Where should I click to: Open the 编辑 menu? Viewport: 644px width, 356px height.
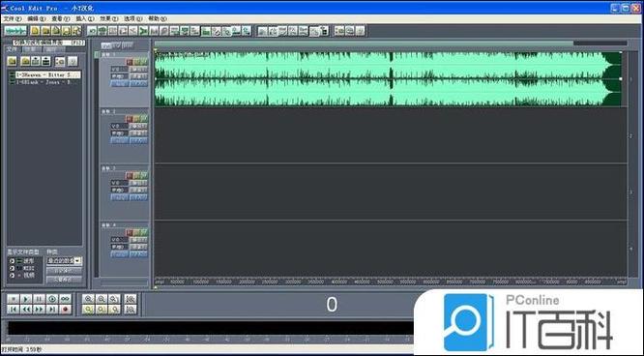tap(36, 19)
